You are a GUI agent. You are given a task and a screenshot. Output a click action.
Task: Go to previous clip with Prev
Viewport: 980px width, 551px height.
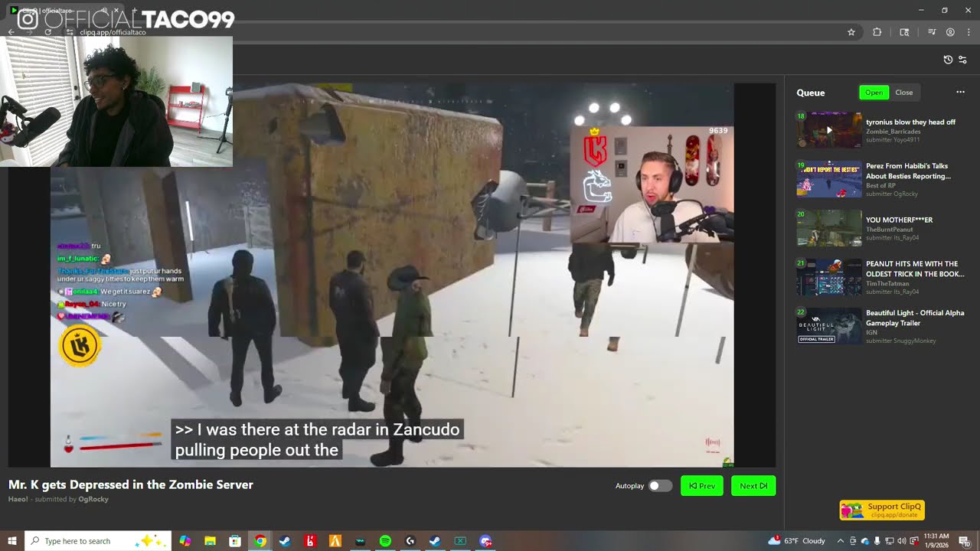pos(702,486)
